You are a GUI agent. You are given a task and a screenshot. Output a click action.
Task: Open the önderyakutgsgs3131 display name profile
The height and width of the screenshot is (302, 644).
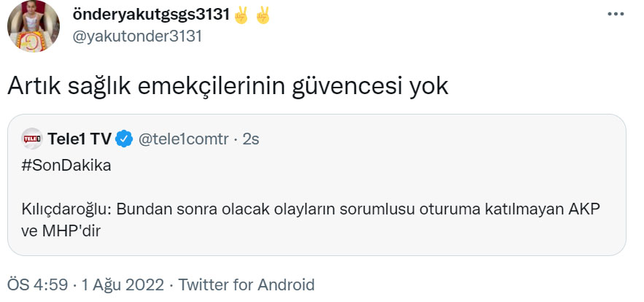click(151, 15)
